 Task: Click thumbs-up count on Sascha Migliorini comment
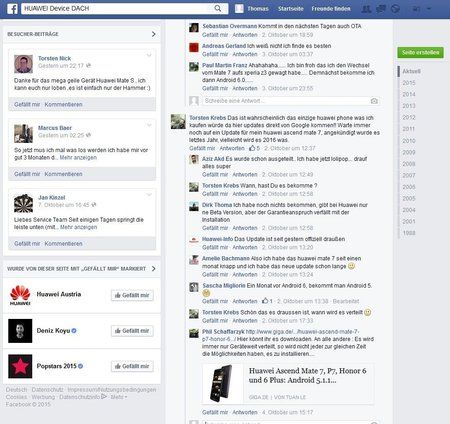(267, 301)
